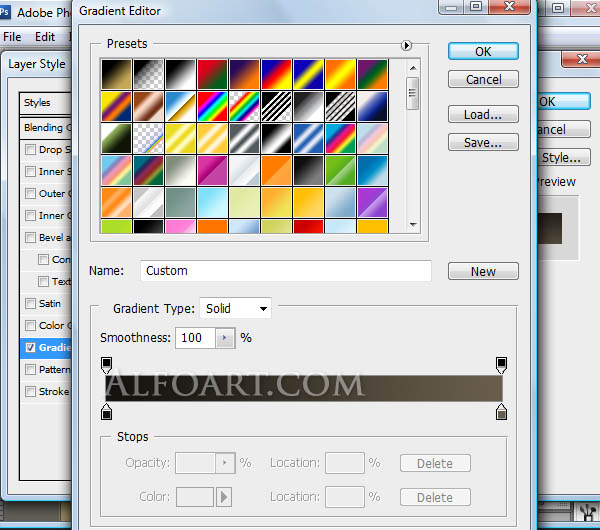The width and height of the screenshot is (600, 530).
Task: Open the File menu in Photoshop
Action: [x=12, y=37]
